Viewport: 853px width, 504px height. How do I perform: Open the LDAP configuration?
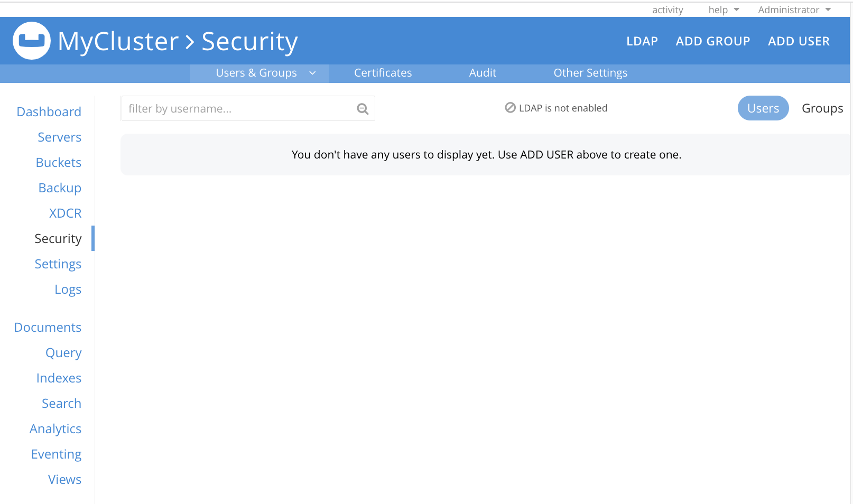pyautogui.click(x=642, y=41)
